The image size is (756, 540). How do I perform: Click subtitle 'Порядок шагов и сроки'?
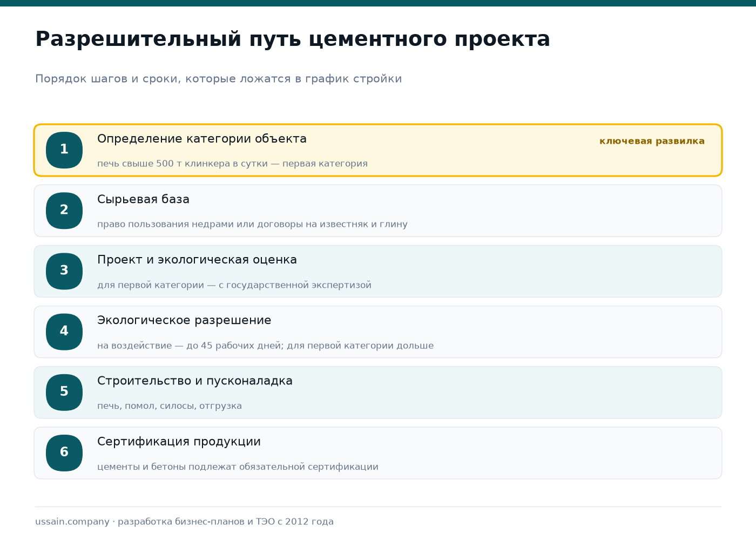219,79
